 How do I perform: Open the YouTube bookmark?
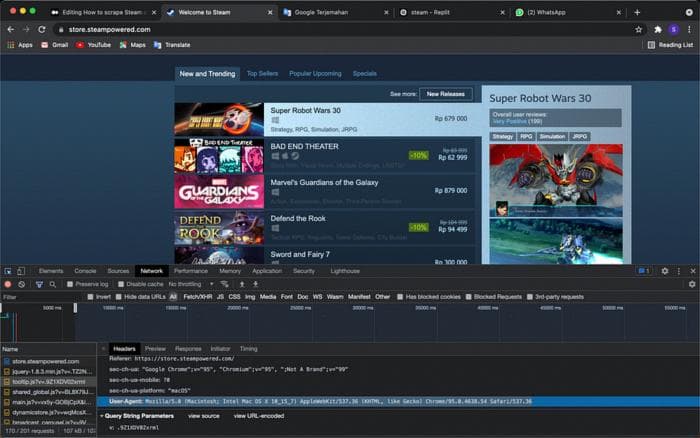pos(94,45)
